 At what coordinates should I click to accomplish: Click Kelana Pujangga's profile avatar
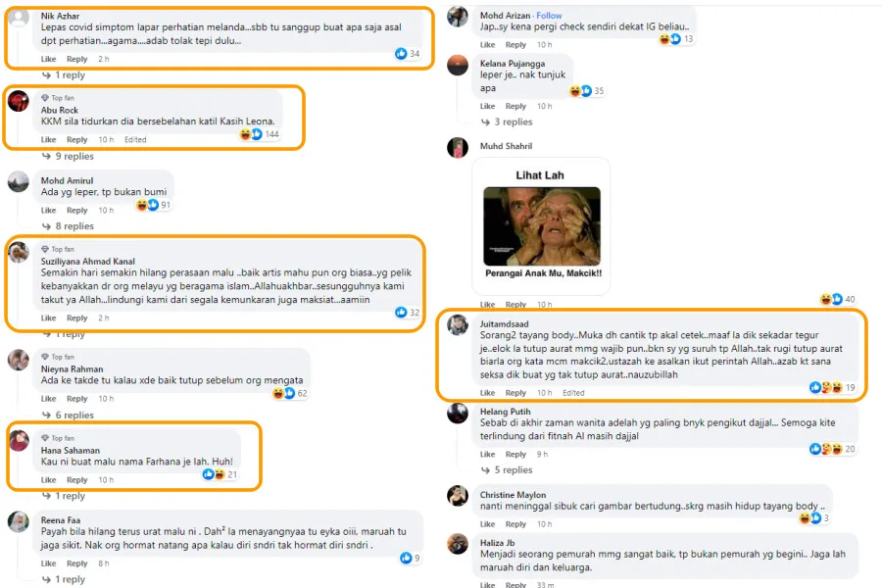458,66
